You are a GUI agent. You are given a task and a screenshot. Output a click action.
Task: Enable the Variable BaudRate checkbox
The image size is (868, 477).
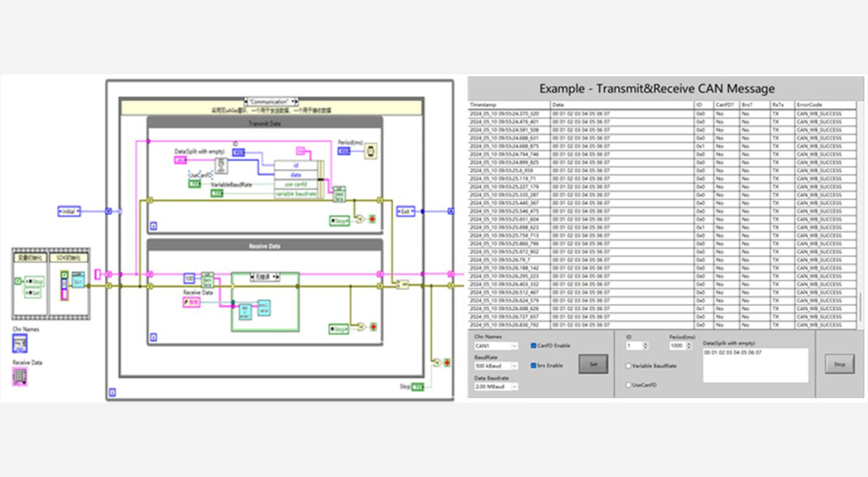pos(629,366)
